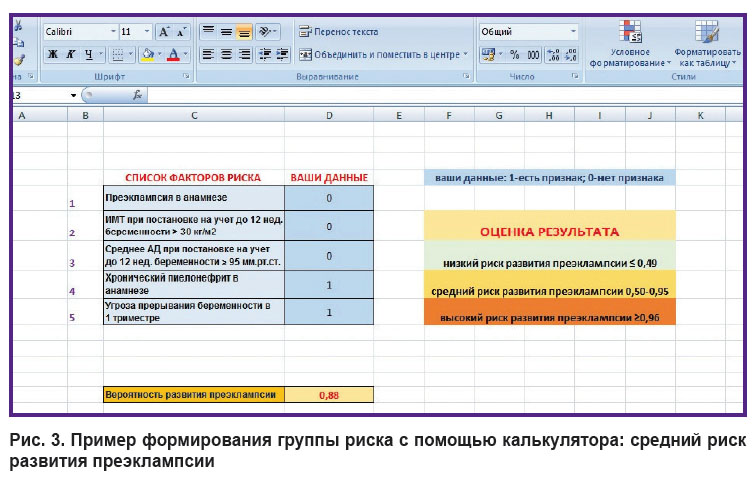Select column K header
The height and width of the screenshot is (480, 756).
(x=700, y=116)
